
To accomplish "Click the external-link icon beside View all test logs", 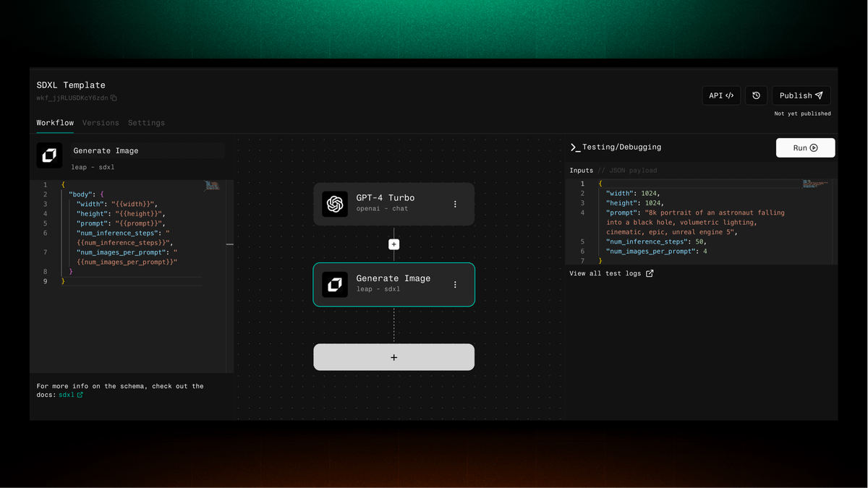I will [x=650, y=273].
